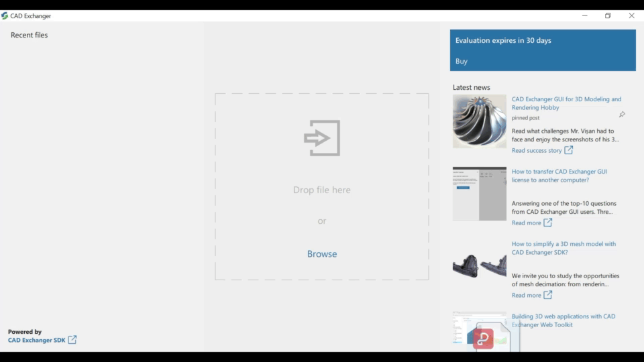Click external icon beside license article Read more
The width and height of the screenshot is (644, 362).
[548, 223]
